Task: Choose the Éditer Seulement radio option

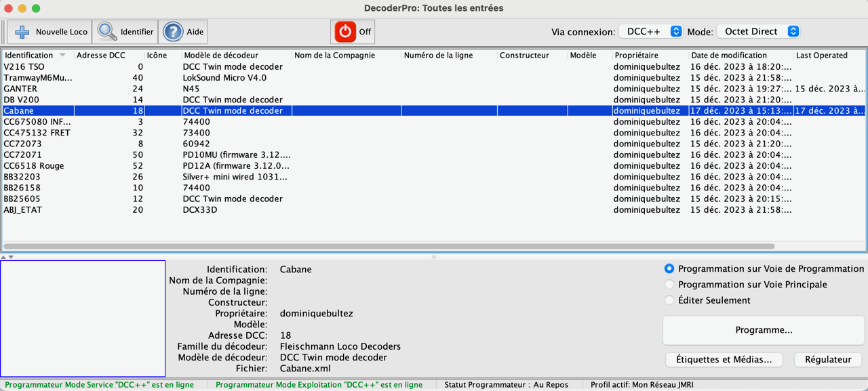Action: coord(707,300)
